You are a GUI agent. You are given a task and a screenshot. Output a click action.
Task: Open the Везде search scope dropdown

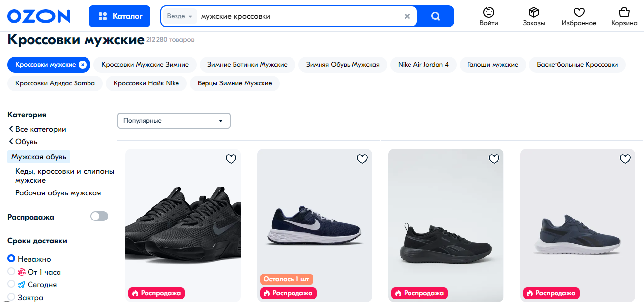179,16
